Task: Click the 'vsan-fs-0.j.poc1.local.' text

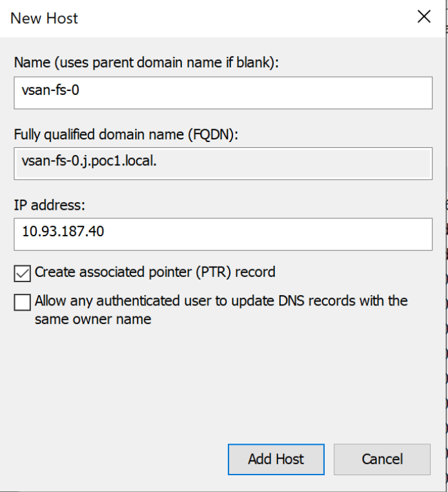Action: [x=89, y=162]
